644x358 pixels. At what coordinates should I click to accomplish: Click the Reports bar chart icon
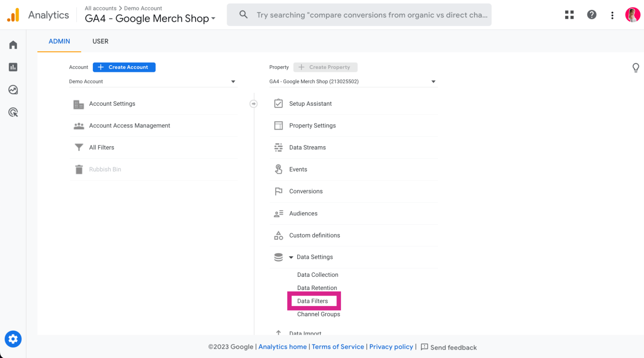point(13,67)
